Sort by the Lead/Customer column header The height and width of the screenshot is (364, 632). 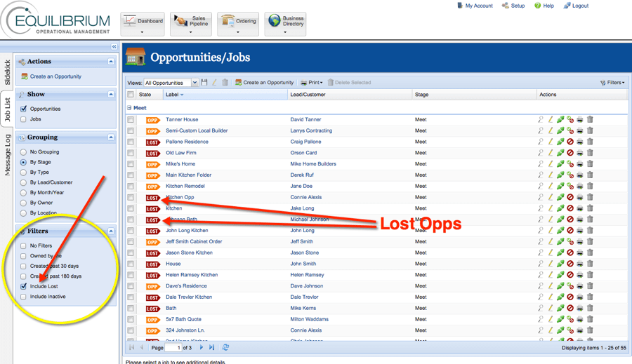click(350, 95)
